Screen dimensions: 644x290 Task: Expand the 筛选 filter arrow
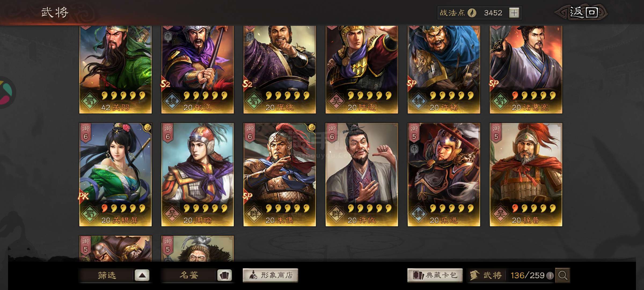point(142,275)
